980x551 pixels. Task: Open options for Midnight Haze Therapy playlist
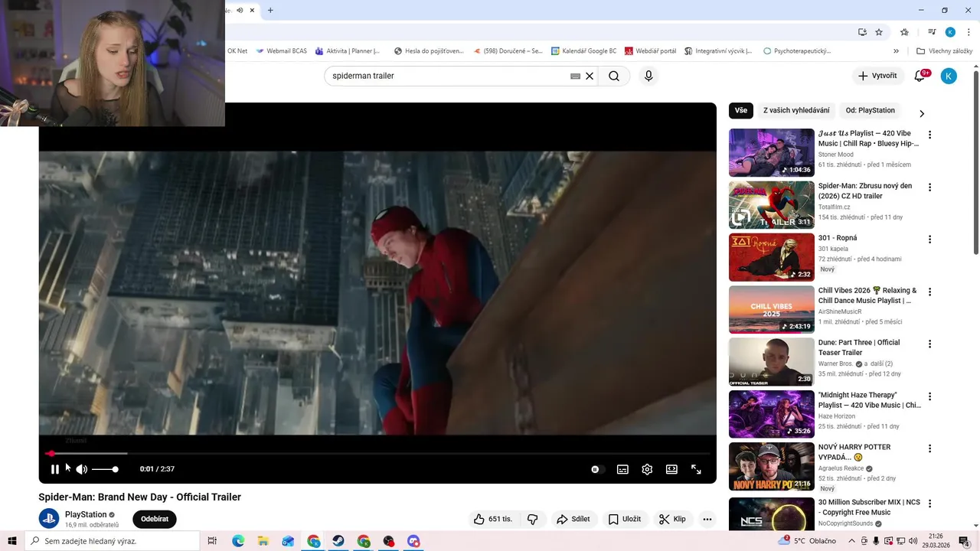tap(929, 396)
